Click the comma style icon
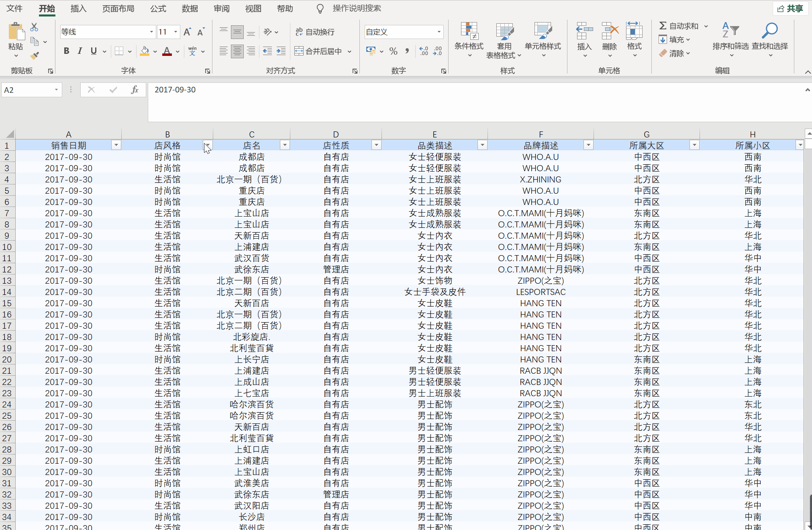The height and width of the screenshot is (530, 812). click(407, 51)
